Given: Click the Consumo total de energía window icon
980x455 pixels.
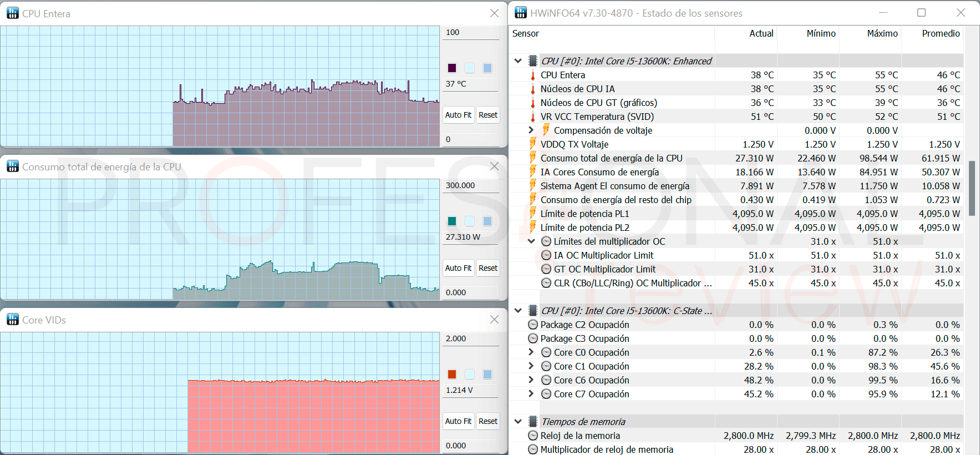Looking at the screenshot, I should [13, 166].
